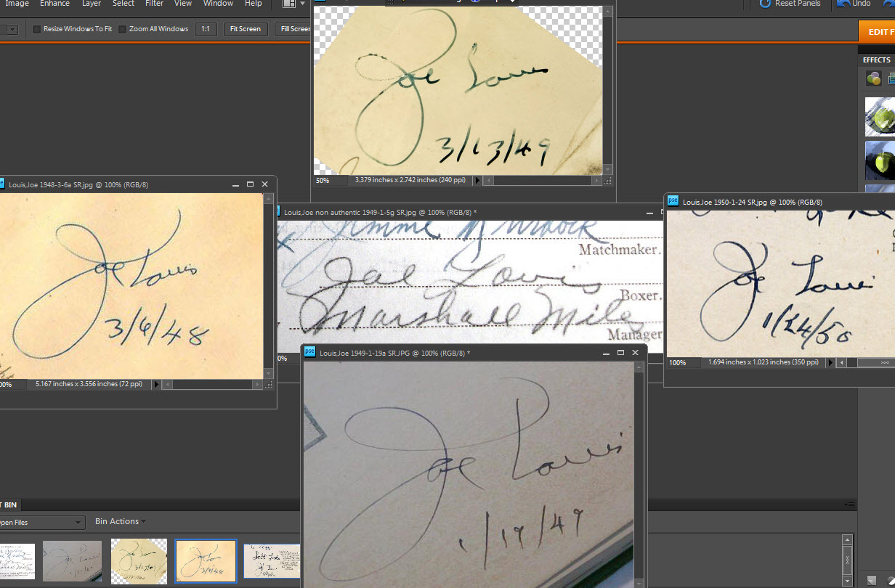
Task: Open the View menu
Action: [183, 4]
